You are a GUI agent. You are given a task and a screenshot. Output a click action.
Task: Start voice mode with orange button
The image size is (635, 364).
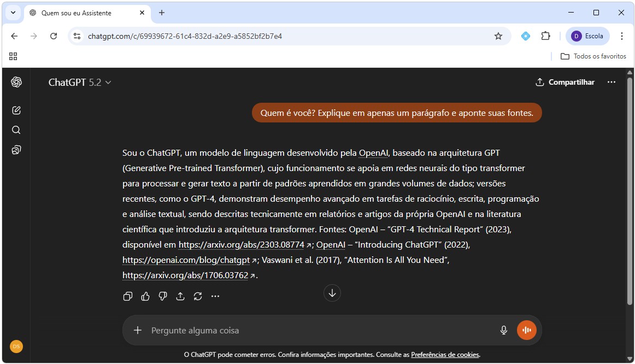pos(527,330)
